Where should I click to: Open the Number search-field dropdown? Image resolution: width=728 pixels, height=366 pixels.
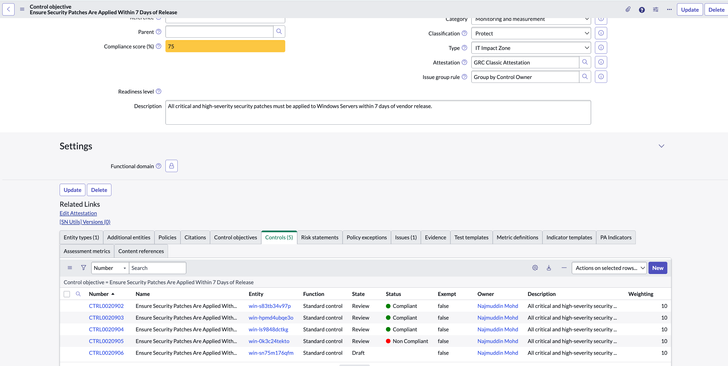pyautogui.click(x=110, y=268)
